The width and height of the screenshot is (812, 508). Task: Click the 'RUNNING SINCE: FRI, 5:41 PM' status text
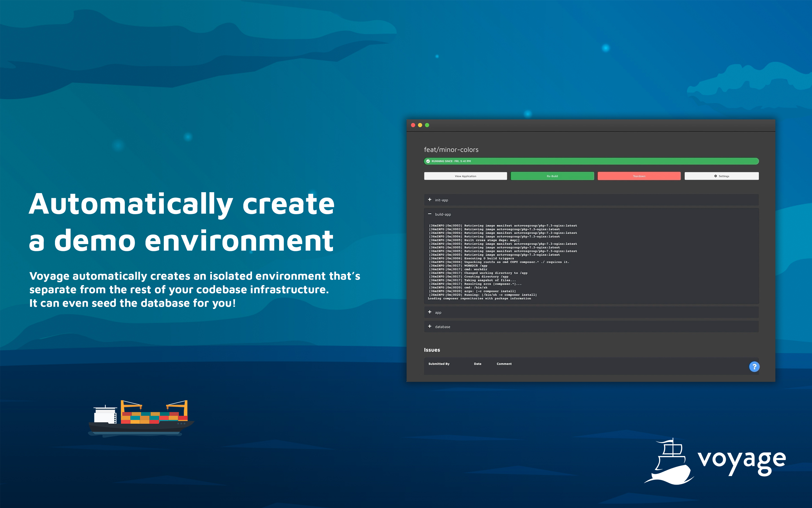click(451, 161)
